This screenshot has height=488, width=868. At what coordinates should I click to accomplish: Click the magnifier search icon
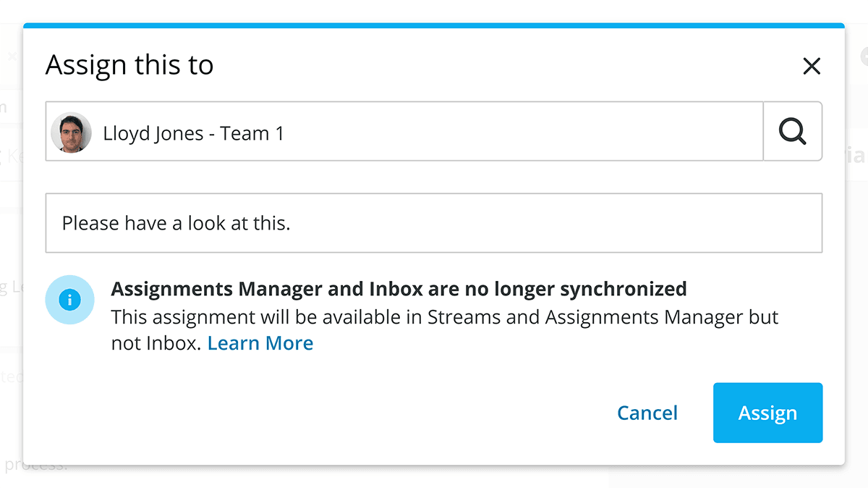793,131
